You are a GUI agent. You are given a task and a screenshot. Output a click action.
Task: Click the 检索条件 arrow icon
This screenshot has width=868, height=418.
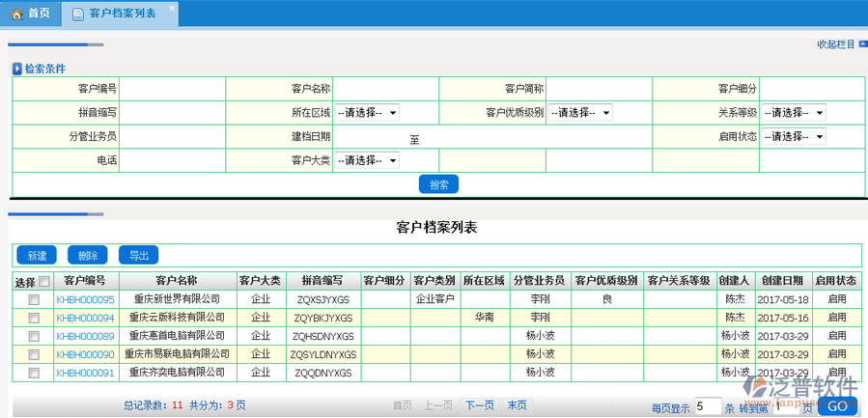click(x=16, y=69)
